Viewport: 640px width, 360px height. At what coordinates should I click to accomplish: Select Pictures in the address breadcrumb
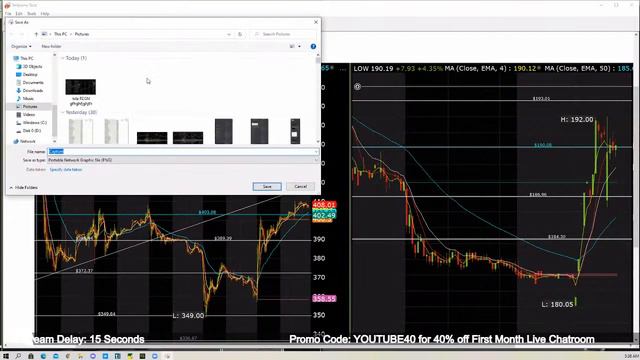click(82, 34)
